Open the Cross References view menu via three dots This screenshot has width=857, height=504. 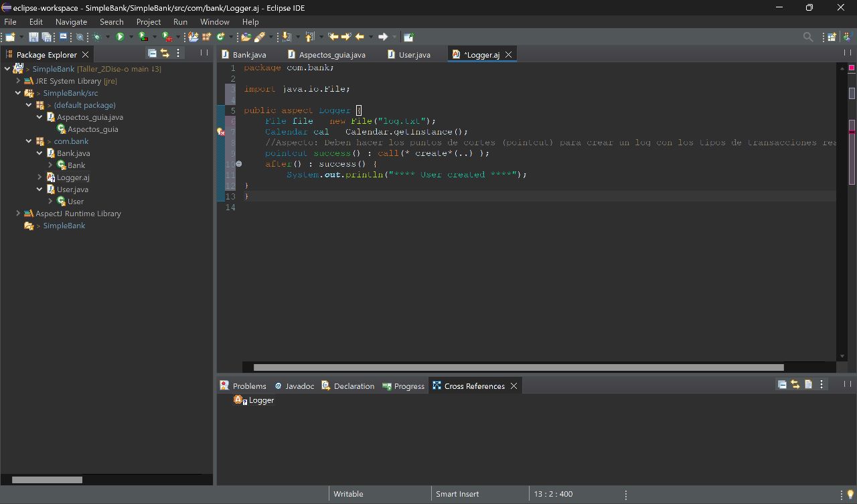(x=822, y=384)
